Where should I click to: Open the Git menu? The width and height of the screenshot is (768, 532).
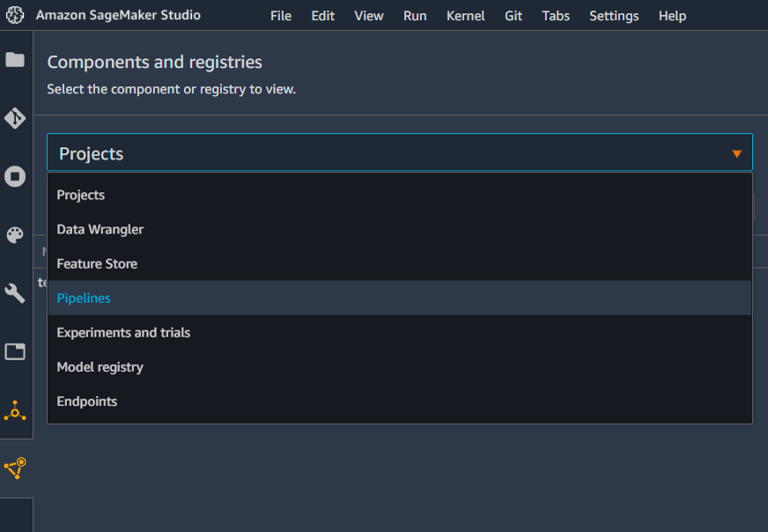pos(513,16)
